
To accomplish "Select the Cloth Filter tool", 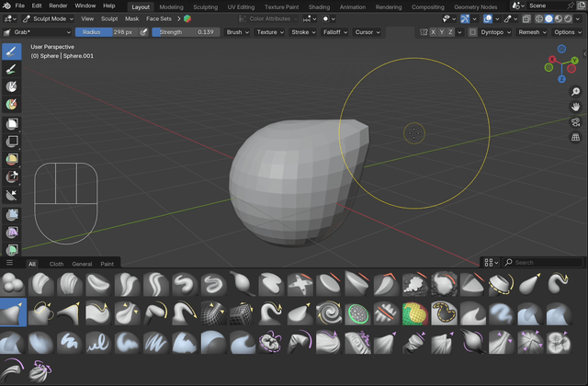I will tap(12, 233).
